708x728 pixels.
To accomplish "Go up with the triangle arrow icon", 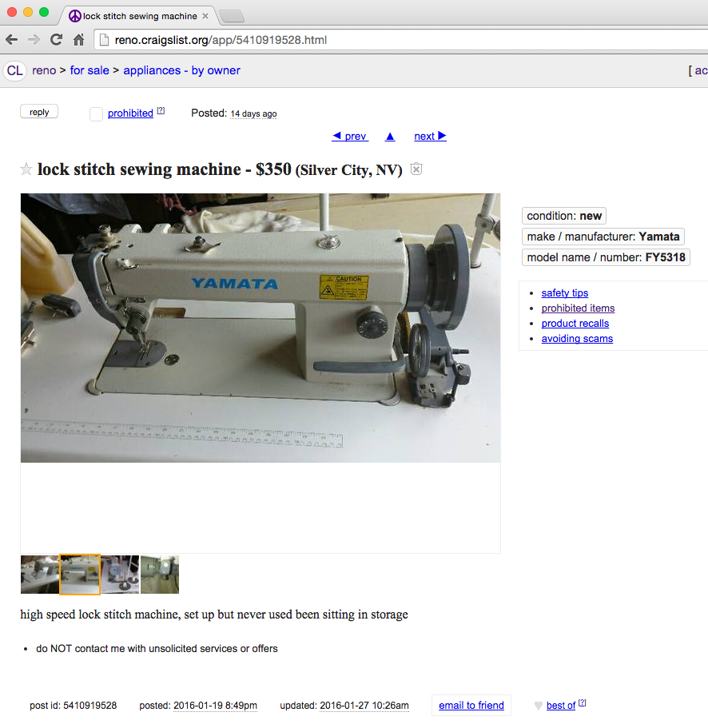I will pyautogui.click(x=390, y=137).
